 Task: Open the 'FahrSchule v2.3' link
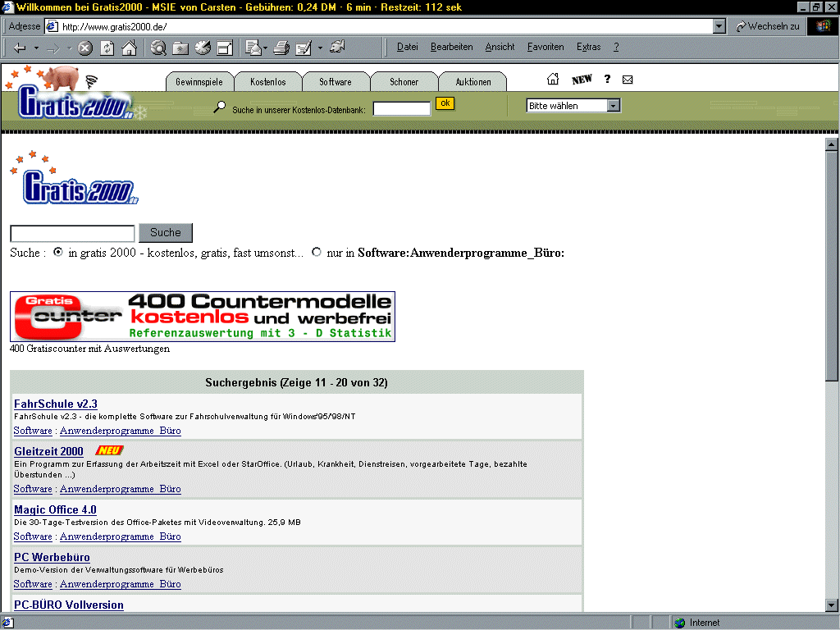click(56, 404)
